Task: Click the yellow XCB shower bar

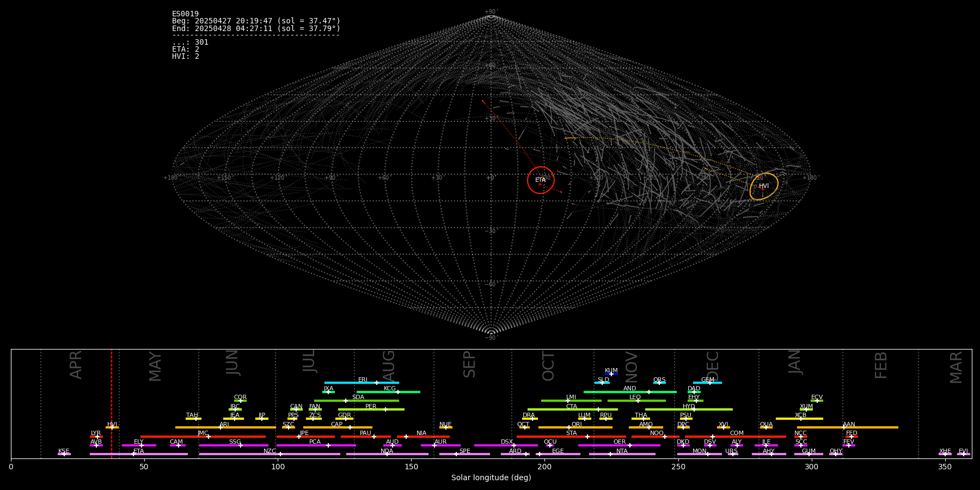Action: click(799, 419)
